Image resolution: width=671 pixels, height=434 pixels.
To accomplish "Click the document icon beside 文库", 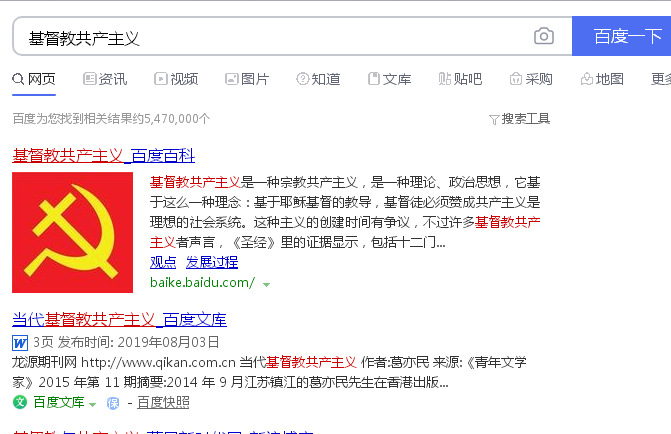I will tap(374, 79).
